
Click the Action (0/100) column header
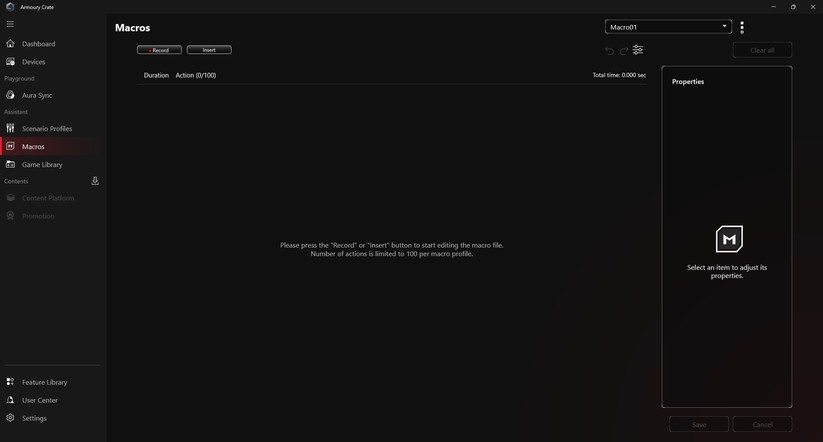click(196, 76)
